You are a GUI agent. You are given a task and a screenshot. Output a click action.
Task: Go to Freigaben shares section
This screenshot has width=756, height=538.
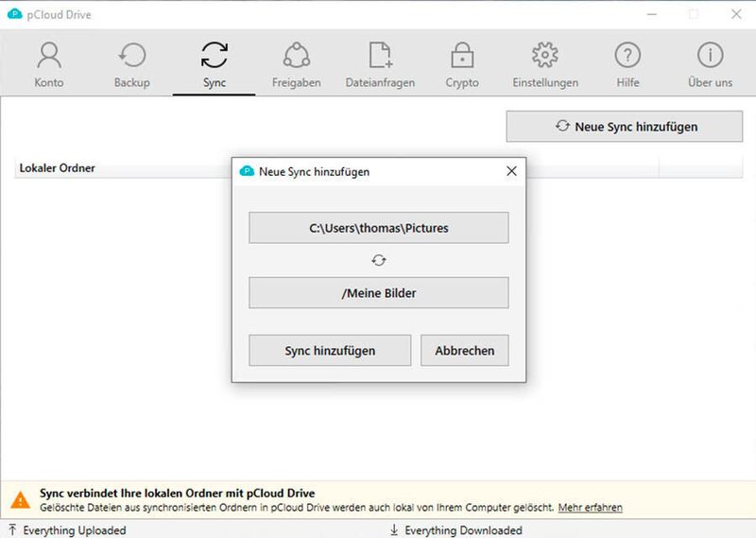coord(296,64)
